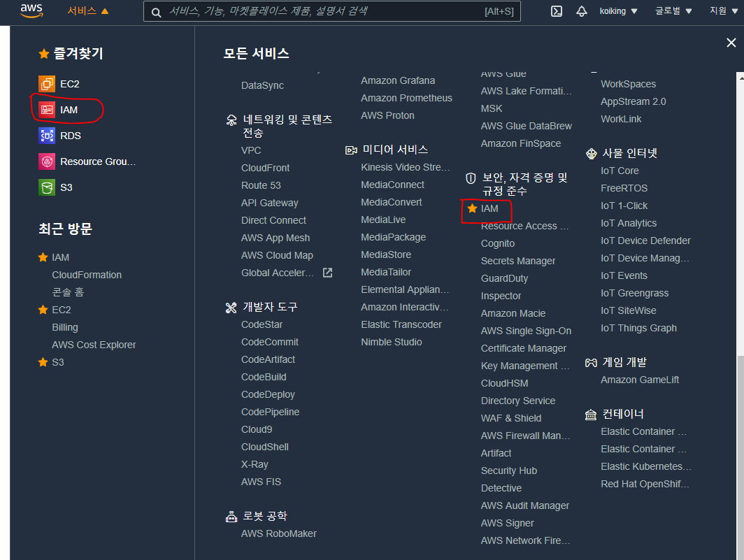Open the VPC service
Viewport: 744px width, 560px height.
(x=251, y=150)
